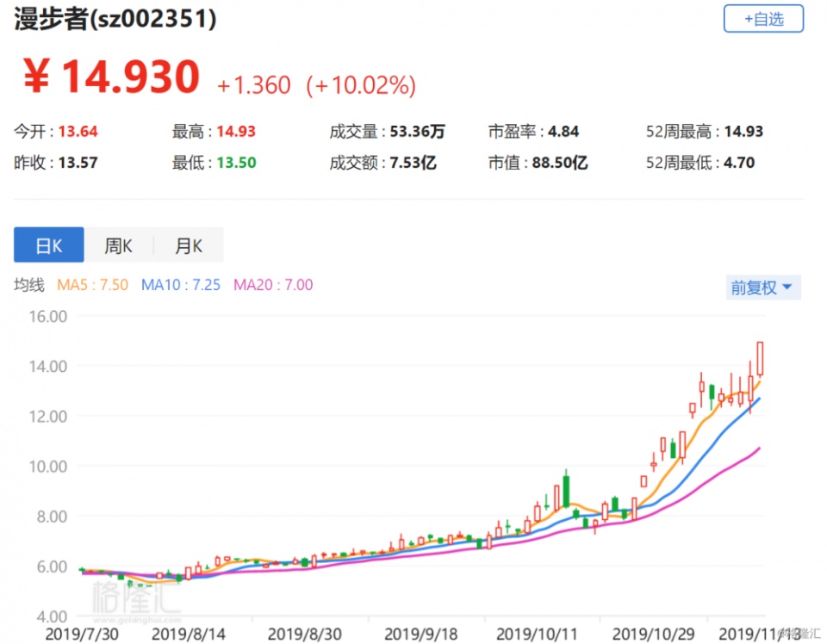The height and width of the screenshot is (644, 827).
Task: Switch to the 周K weekly chart tab
Action: coord(118,245)
